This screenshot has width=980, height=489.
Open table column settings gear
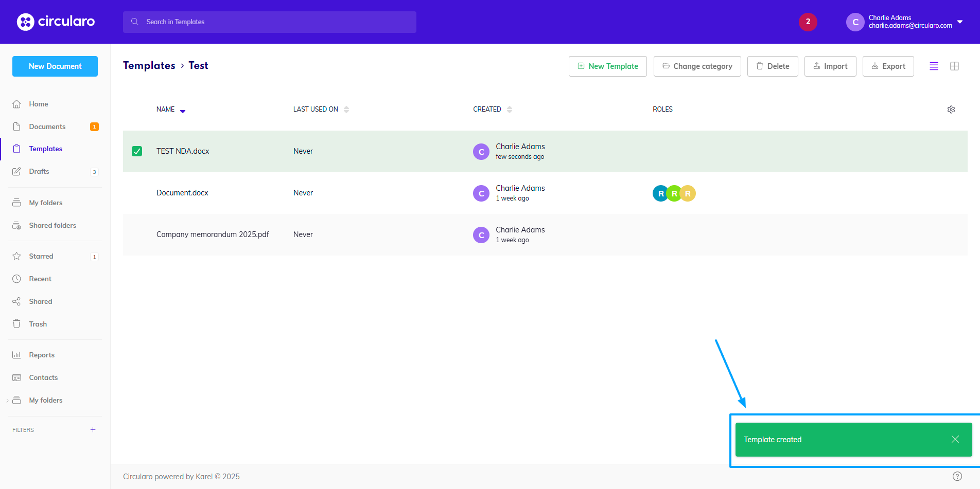pos(951,110)
